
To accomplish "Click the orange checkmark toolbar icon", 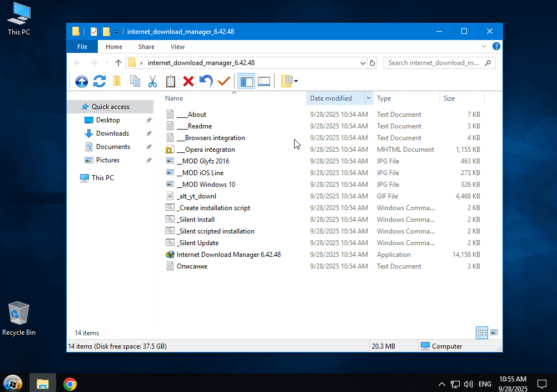I will 224,82.
